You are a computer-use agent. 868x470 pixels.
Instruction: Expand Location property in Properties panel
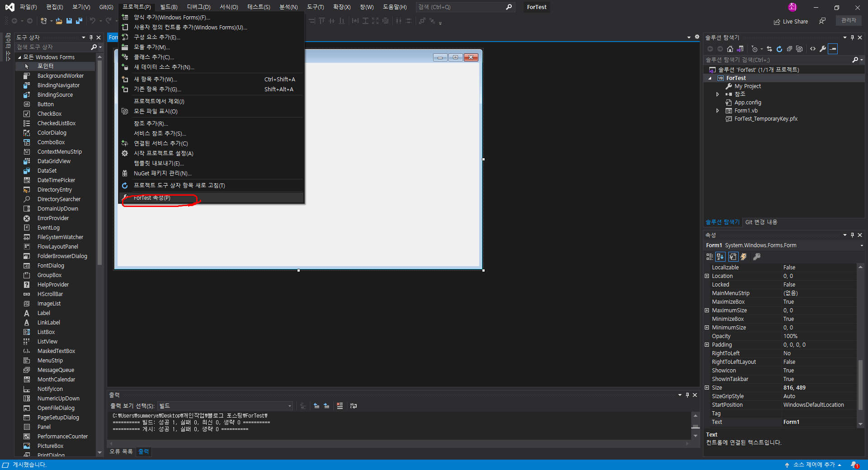tap(707, 276)
